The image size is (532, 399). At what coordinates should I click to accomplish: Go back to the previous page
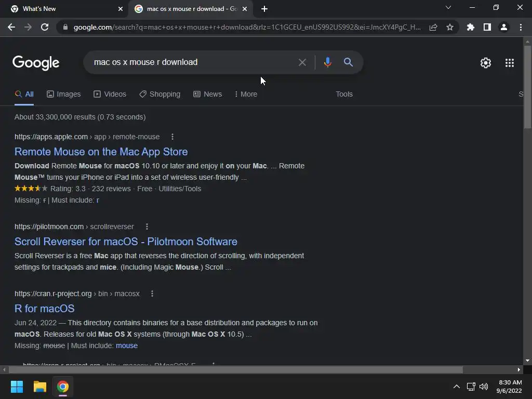pos(11,27)
